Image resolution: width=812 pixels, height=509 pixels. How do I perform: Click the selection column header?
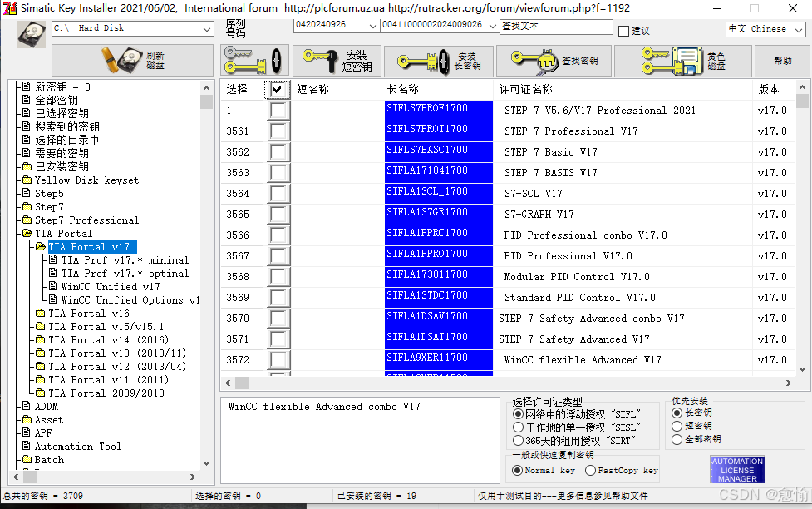[x=242, y=89]
